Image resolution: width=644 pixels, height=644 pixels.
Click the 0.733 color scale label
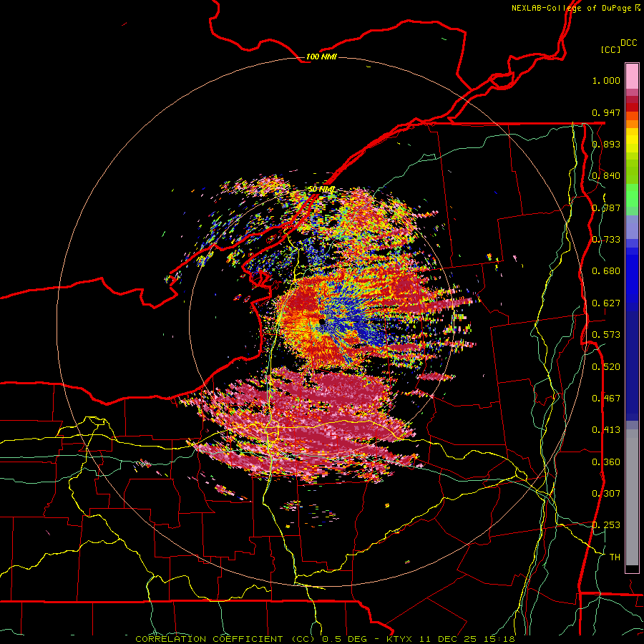click(606, 240)
